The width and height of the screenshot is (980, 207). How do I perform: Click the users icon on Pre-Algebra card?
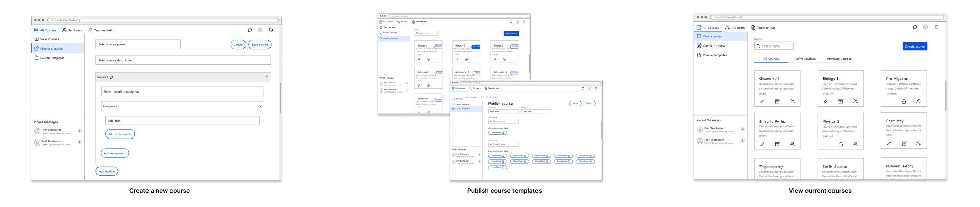point(919,101)
